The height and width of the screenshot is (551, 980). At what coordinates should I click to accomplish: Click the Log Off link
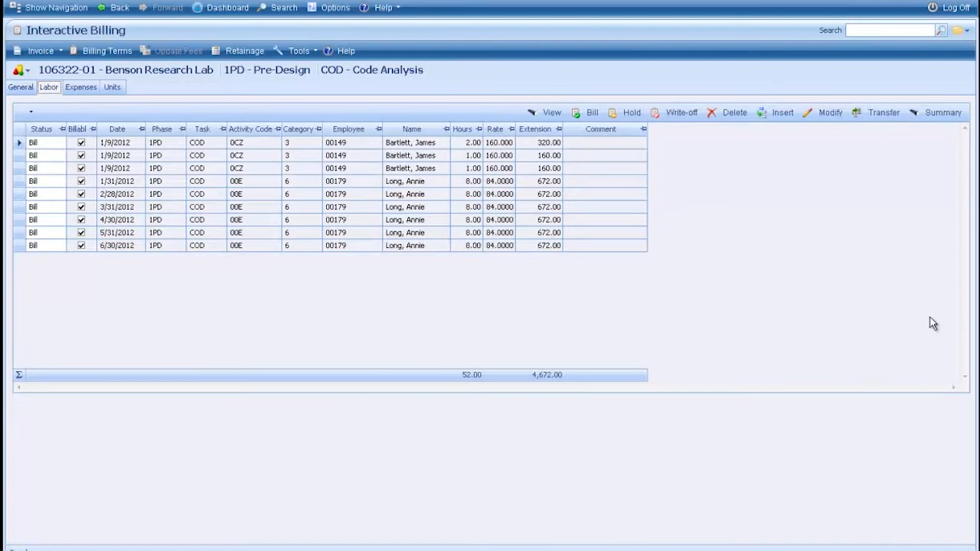(x=956, y=8)
